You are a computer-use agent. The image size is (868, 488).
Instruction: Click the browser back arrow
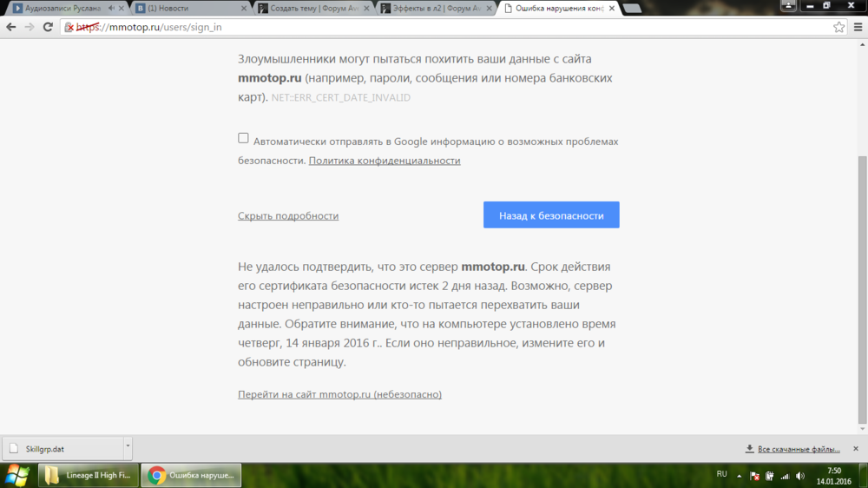[x=10, y=27]
